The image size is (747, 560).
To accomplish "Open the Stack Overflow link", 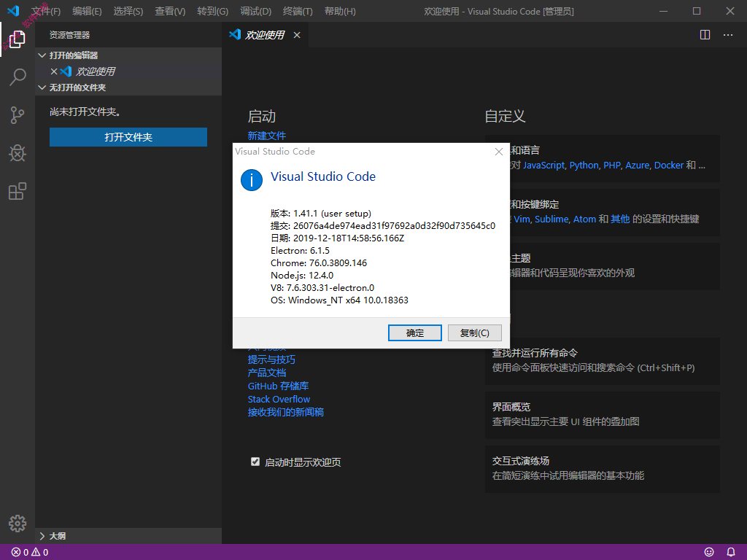I will coord(279,399).
